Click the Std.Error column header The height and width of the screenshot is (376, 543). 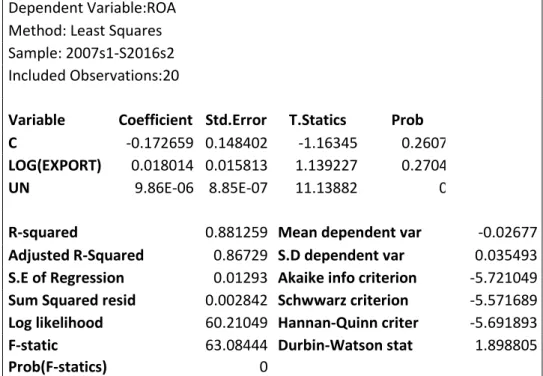coord(236,120)
